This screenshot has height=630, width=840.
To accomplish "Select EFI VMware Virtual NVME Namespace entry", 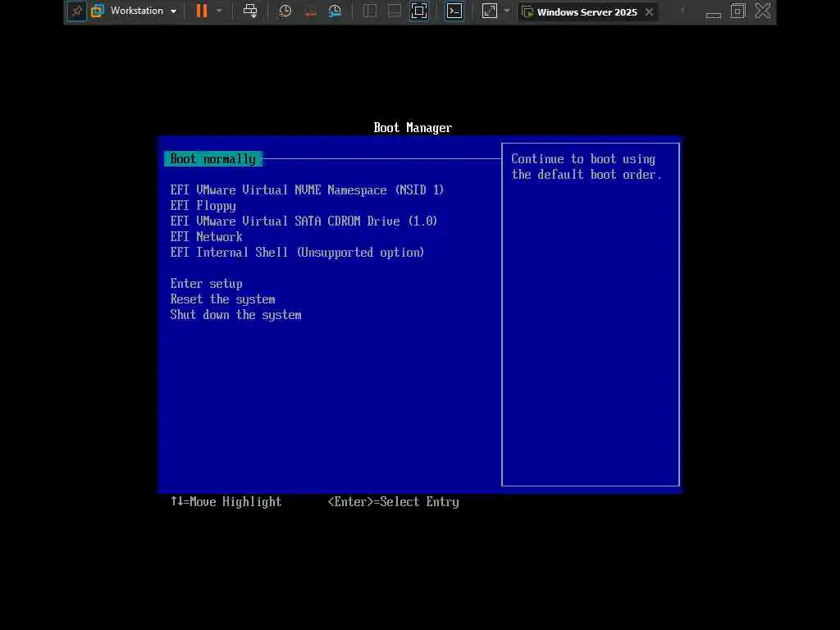I will pyautogui.click(x=307, y=190).
